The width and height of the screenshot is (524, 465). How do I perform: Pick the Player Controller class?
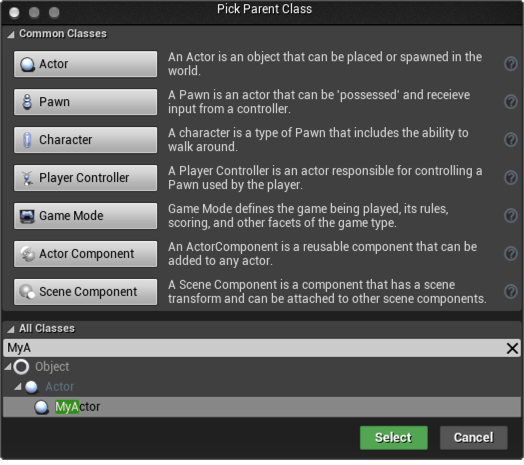click(86, 178)
